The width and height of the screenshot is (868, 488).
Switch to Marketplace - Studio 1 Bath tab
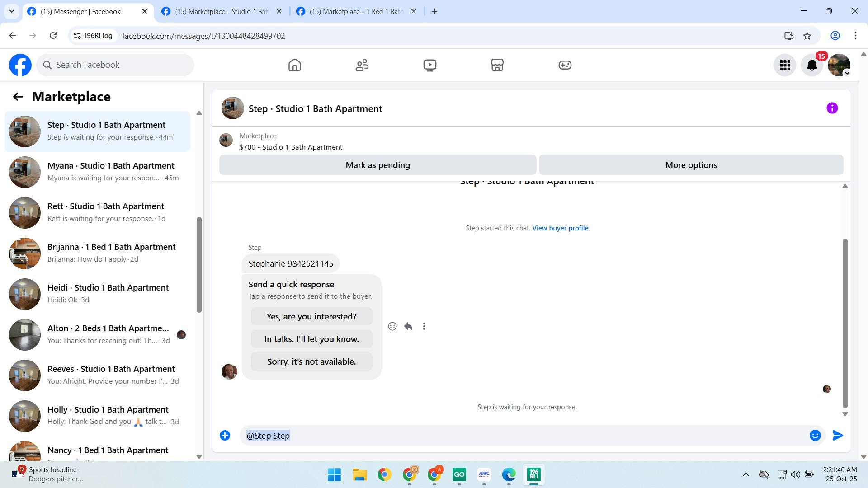pos(222,12)
